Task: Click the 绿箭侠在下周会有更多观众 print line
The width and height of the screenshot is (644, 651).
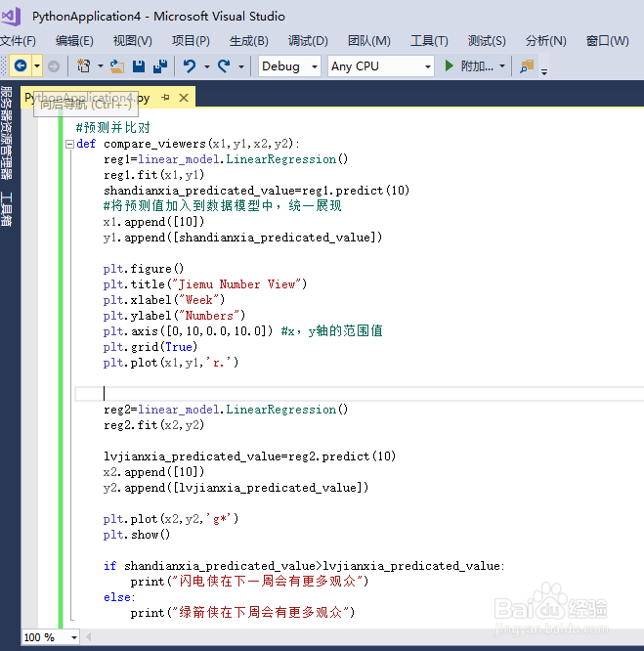Action: coord(242,613)
